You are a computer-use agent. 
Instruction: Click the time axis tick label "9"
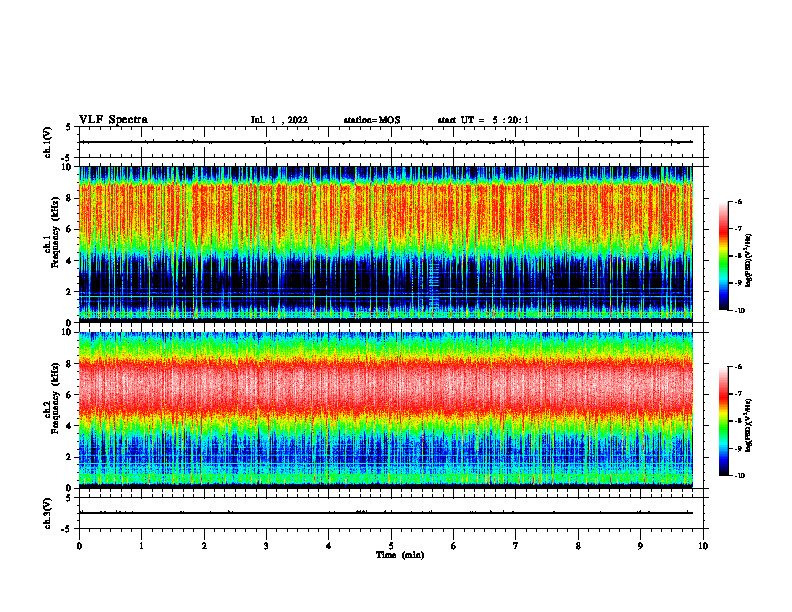pos(640,546)
